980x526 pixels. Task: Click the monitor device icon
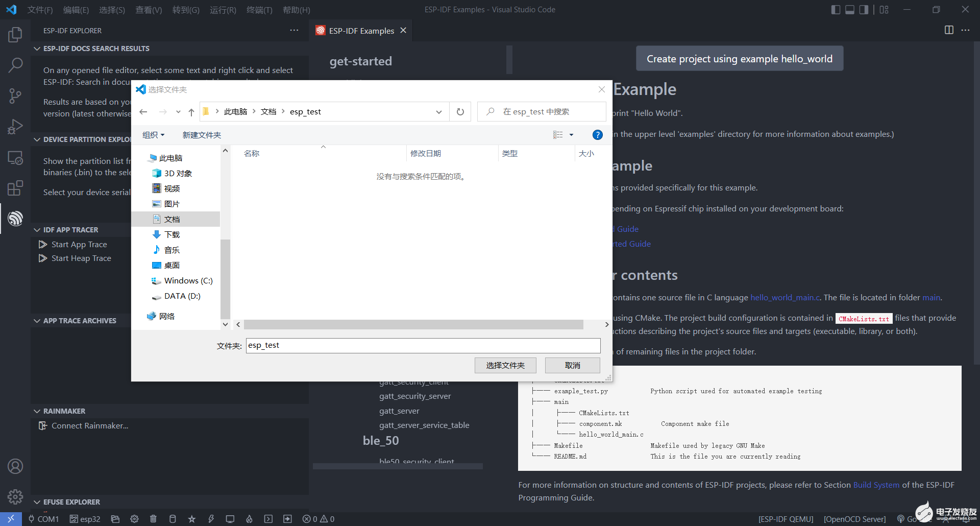tap(230, 519)
